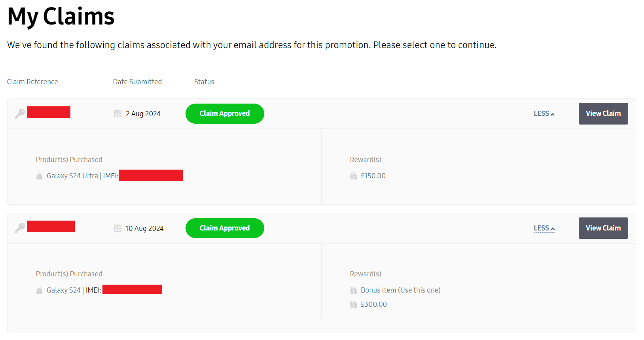Click the shopping bag icon beside Galaxy S24 Ultra

click(x=40, y=176)
